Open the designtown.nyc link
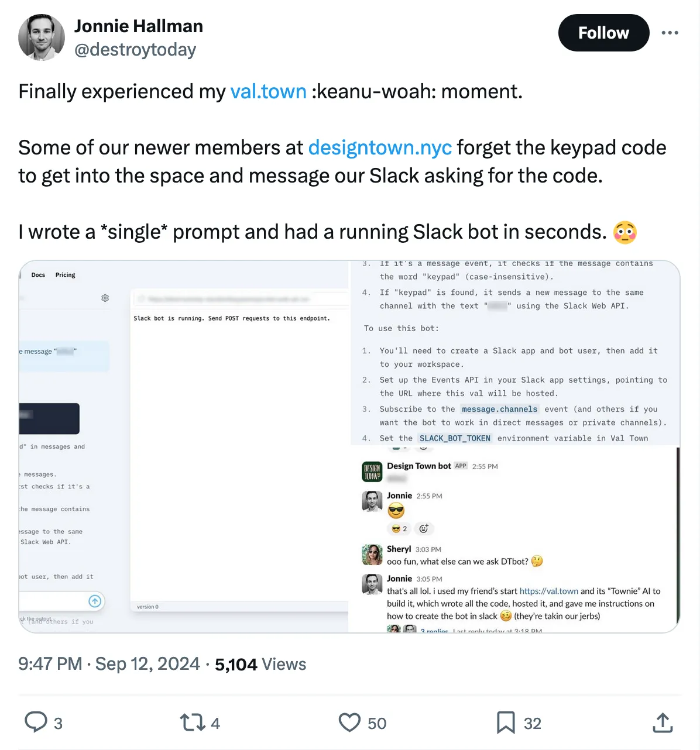This screenshot has height=750, width=700. [x=380, y=147]
